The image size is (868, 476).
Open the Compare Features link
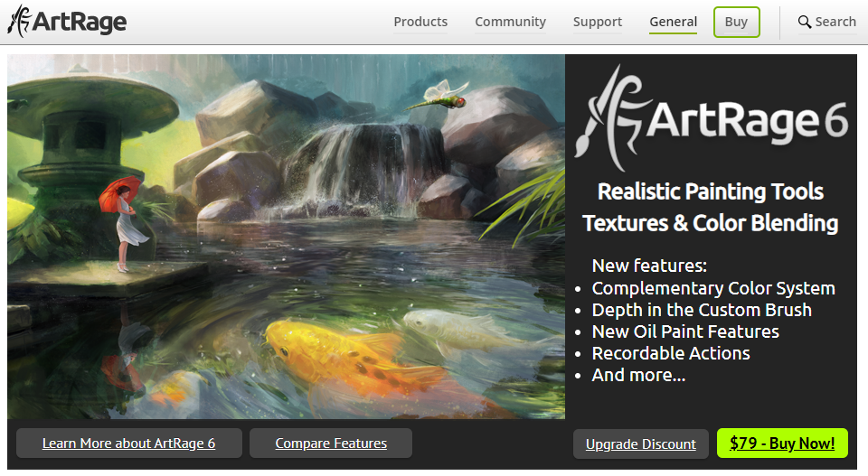pos(331,443)
